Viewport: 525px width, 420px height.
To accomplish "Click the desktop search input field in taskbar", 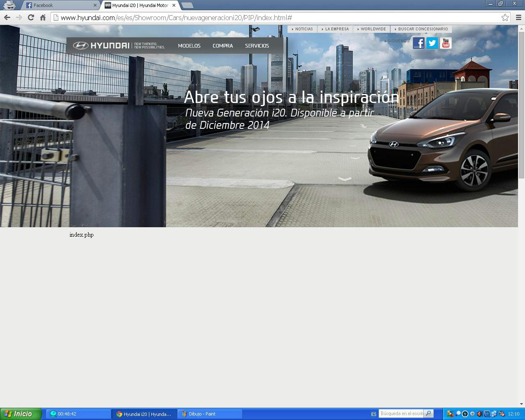I will pos(401,413).
